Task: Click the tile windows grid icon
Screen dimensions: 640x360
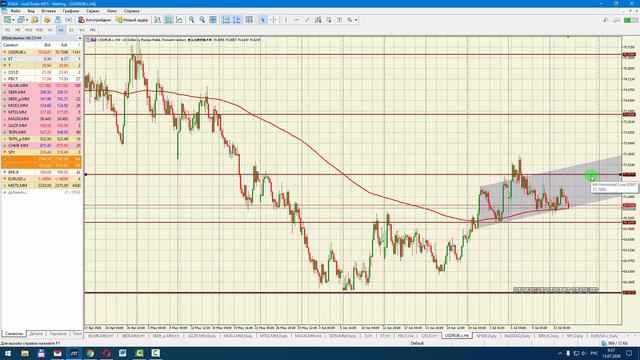Action: point(213,20)
